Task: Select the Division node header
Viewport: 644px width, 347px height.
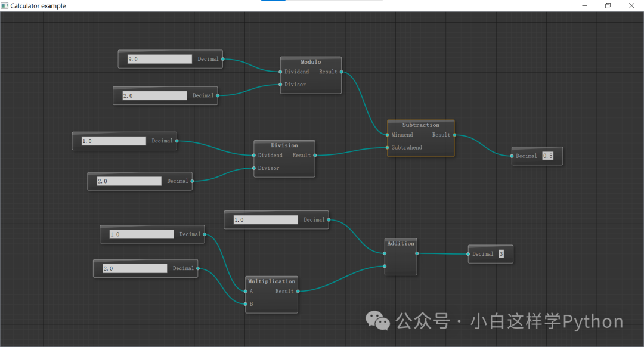Action: coord(284,145)
